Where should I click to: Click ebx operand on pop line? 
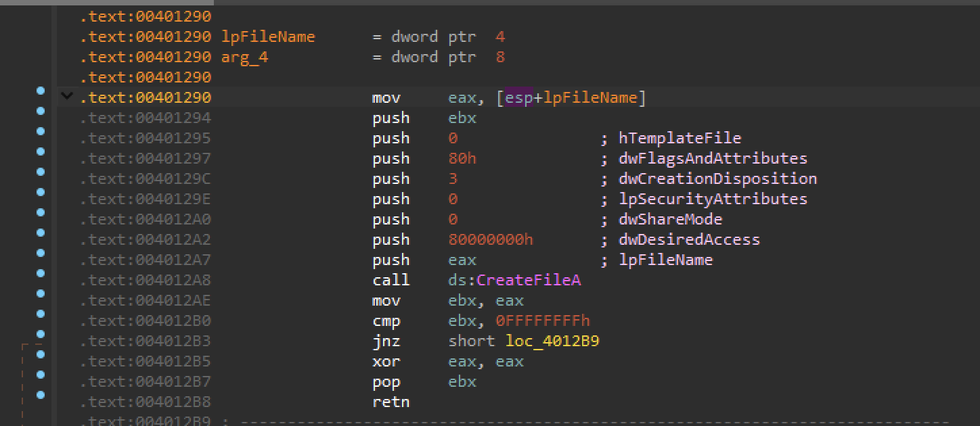(462, 381)
